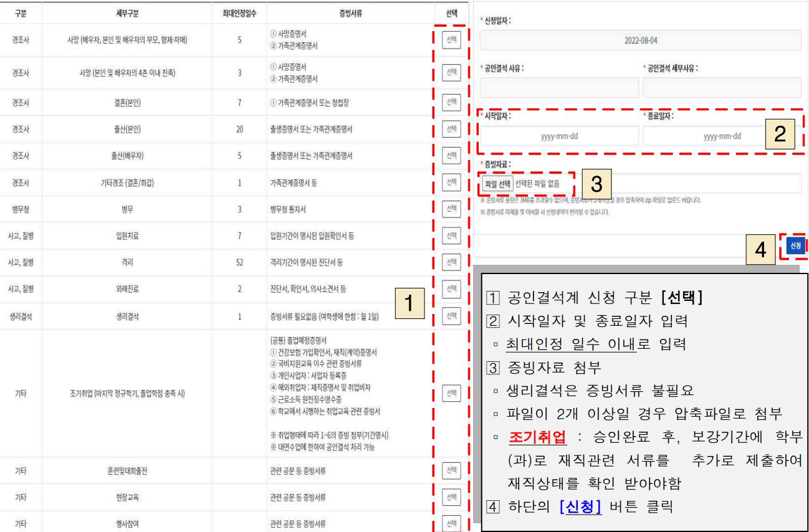Screen dimensions: 809x532
Task: Click the 신청일자 field showing 2022-08-04
Action: click(x=640, y=40)
